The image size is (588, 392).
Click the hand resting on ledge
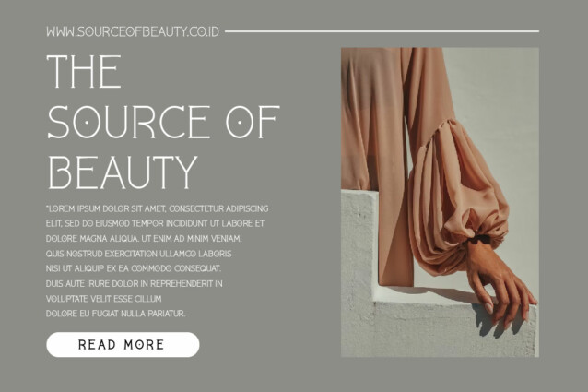tap(499, 285)
